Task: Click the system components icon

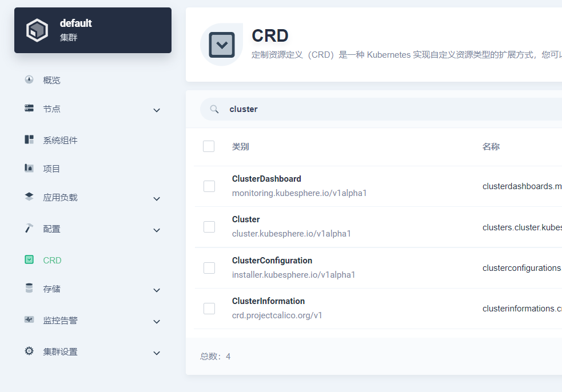Action: (x=29, y=139)
